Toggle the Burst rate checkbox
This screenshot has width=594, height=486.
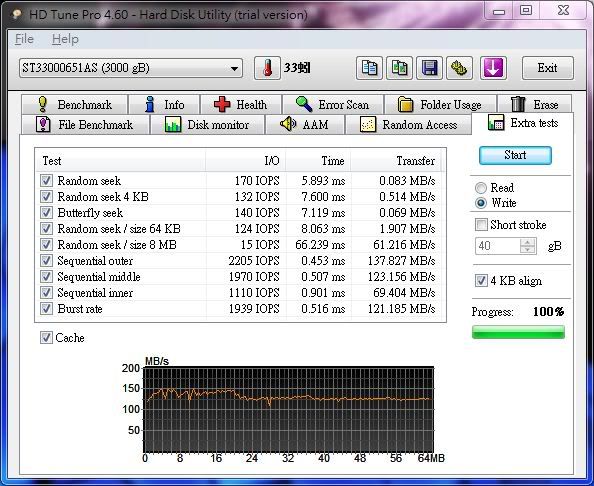point(46,309)
